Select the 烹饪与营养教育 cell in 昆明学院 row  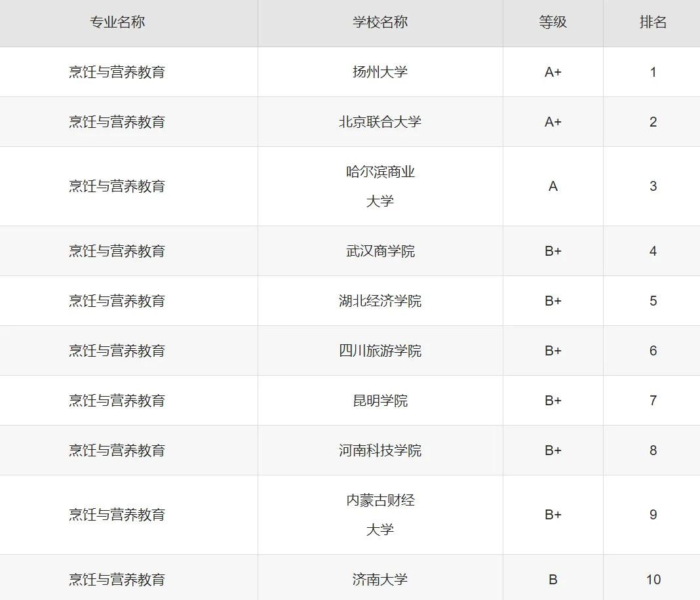(x=117, y=401)
